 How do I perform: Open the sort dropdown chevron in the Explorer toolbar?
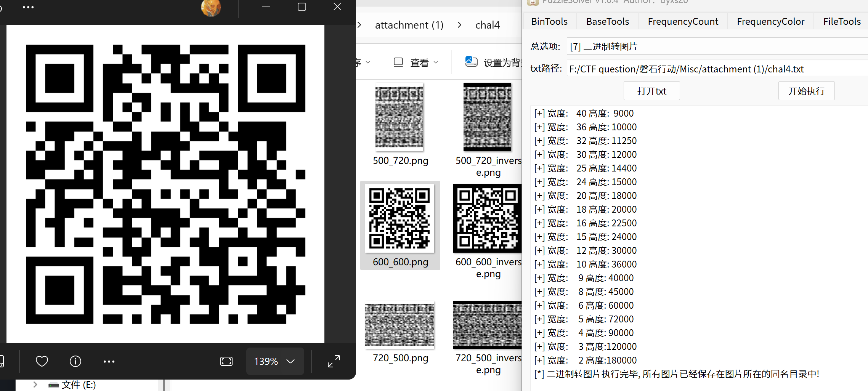click(367, 62)
